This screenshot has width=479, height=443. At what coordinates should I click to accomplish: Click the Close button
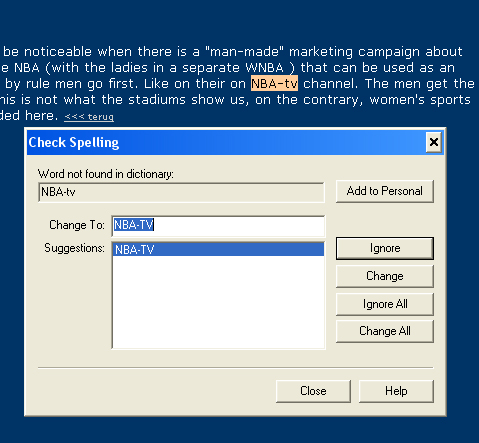[313, 391]
